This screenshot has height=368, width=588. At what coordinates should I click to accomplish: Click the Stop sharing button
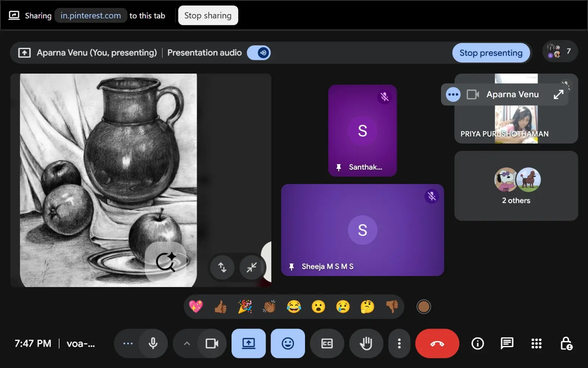click(208, 15)
